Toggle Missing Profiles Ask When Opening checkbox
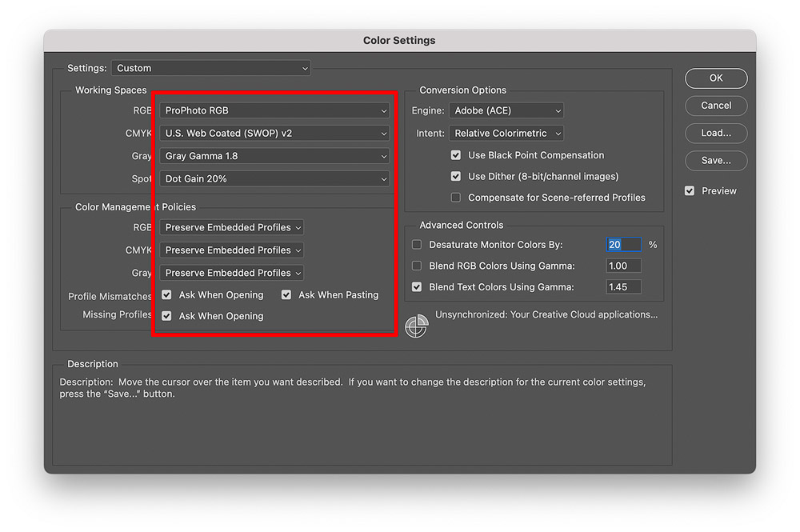 (167, 316)
